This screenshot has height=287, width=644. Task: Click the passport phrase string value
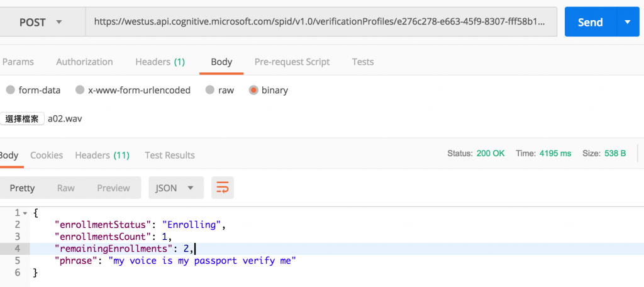[202, 261]
